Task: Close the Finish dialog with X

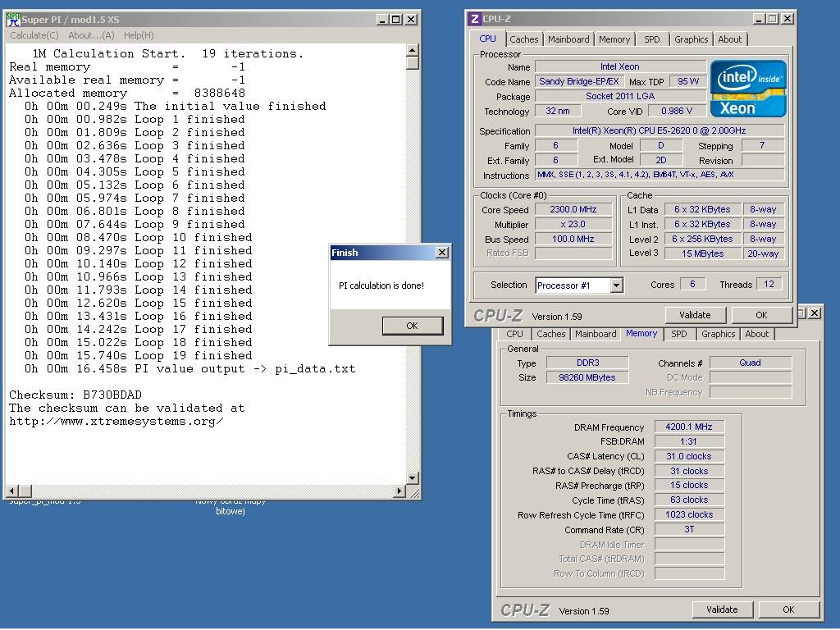Action: click(442, 253)
